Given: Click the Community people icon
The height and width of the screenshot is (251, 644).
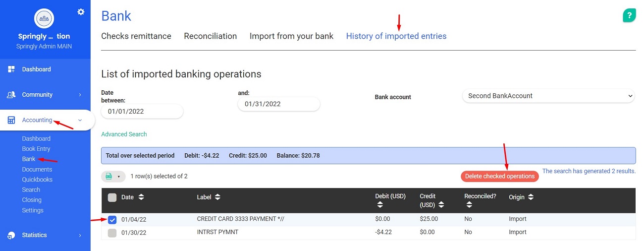Looking at the screenshot, I should point(11,95).
